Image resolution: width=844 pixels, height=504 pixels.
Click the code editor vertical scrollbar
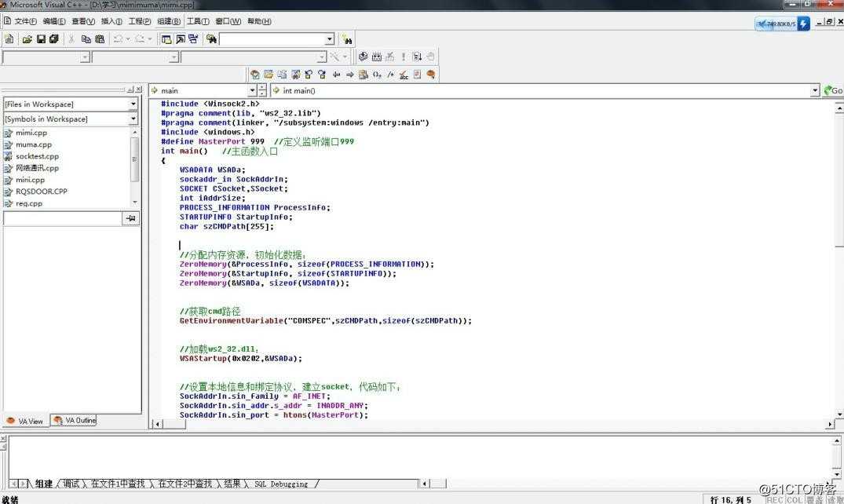point(839,261)
